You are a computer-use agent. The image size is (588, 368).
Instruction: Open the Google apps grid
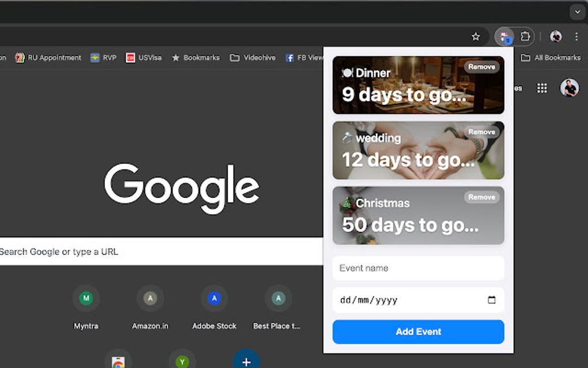pyautogui.click(x=541, y=88)
